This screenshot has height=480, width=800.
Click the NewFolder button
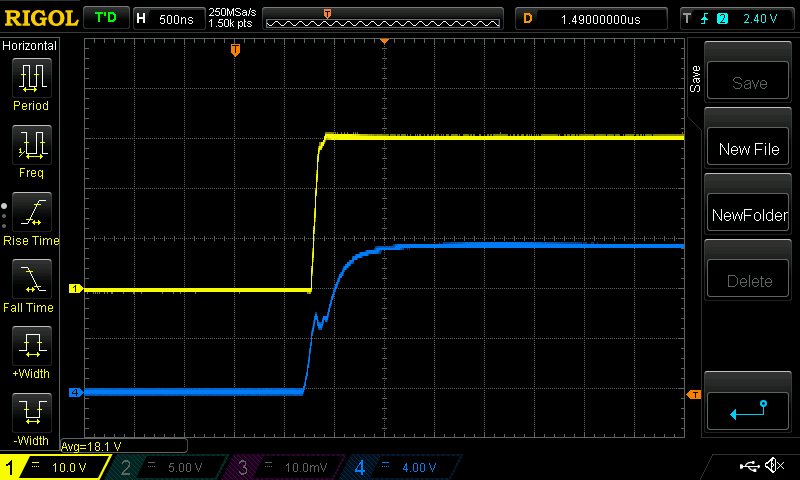click(x=749, y=215)
